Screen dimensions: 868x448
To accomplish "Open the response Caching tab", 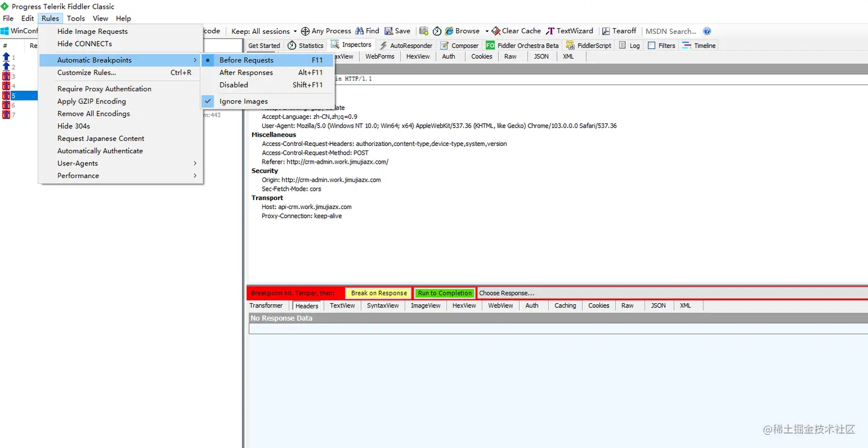I will click(565, 306).
